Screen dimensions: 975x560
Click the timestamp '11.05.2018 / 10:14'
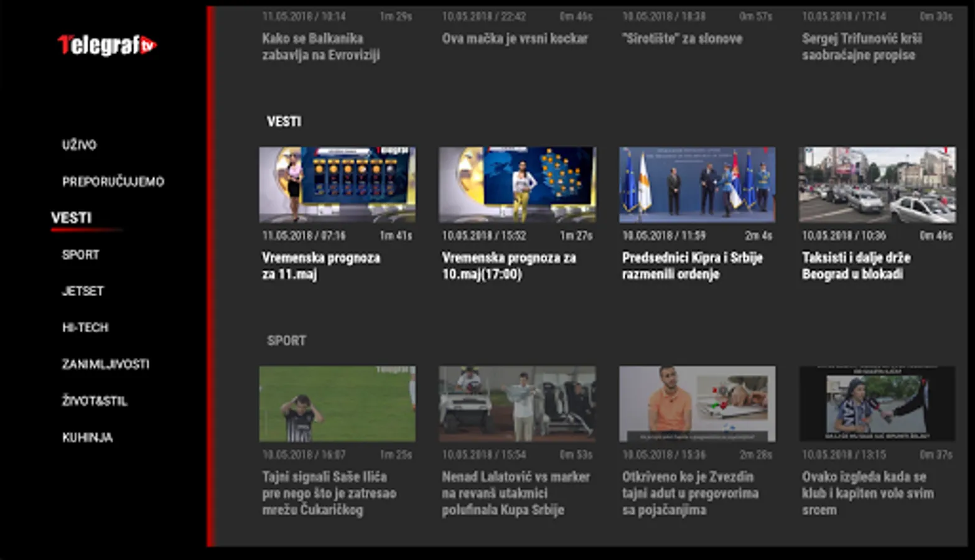304,16
